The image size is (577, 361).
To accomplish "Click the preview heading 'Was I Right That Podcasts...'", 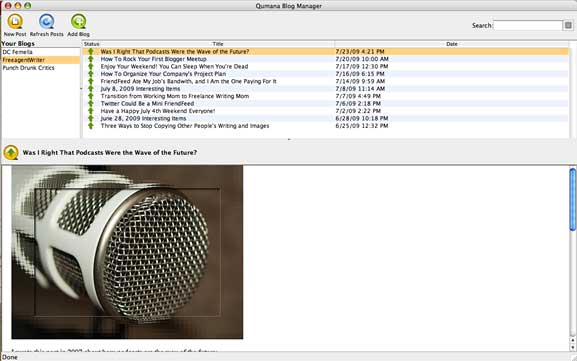I will [x=110, y=152].
